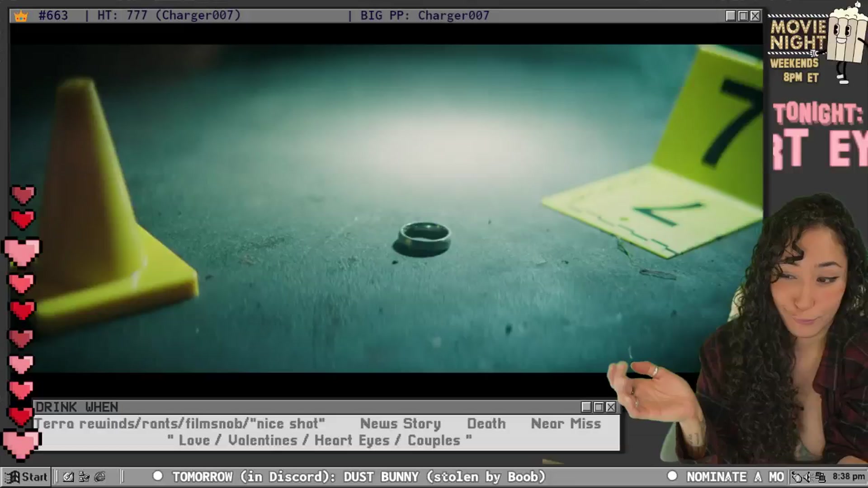Minimize the main movie window

point(731,16)
